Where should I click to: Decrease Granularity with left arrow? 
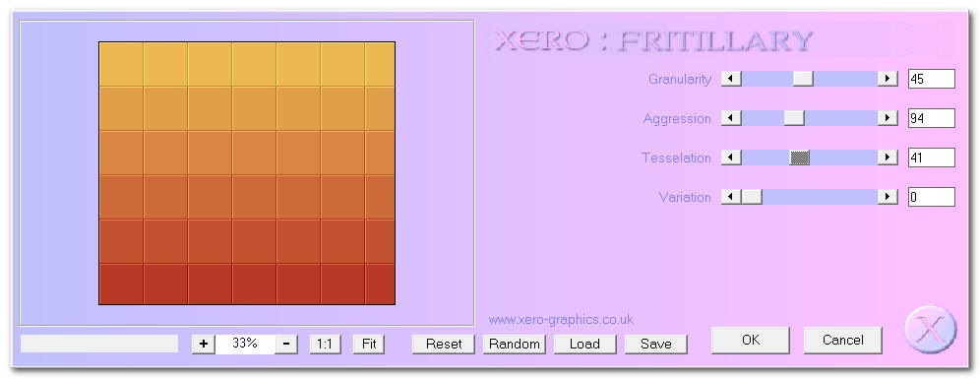pyautogui.click(x=731, y=79)
